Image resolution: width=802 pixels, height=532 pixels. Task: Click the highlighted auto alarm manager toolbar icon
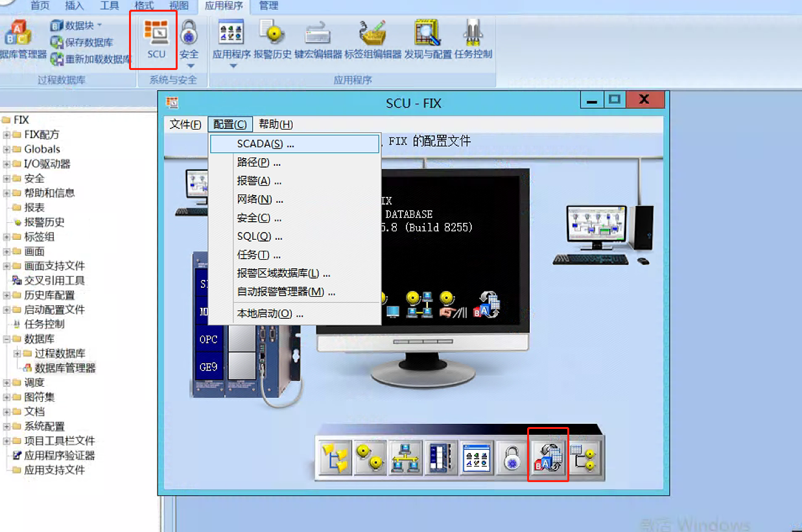(548, 457)
